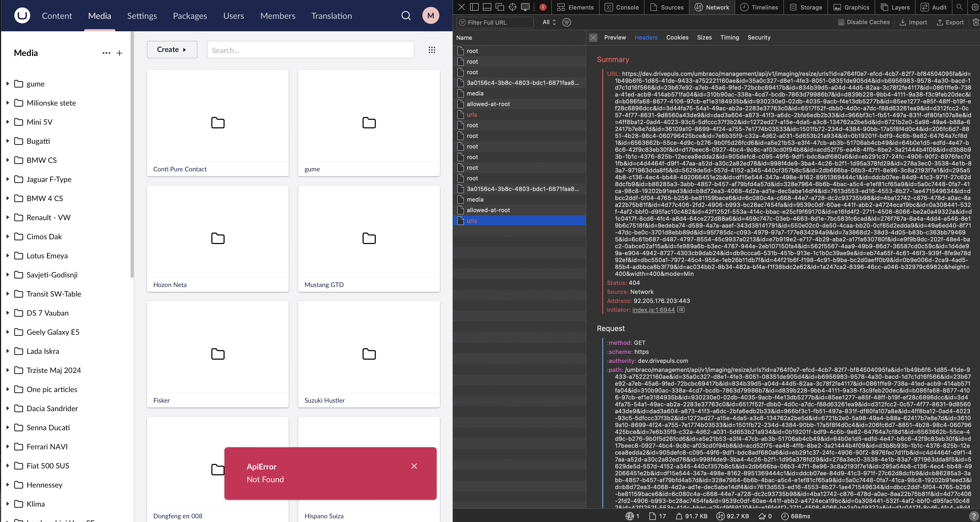Viewport: 980px width, 522px height.
Task: Select the Transit SW-Table tree folder
Action: coord(54,294)
